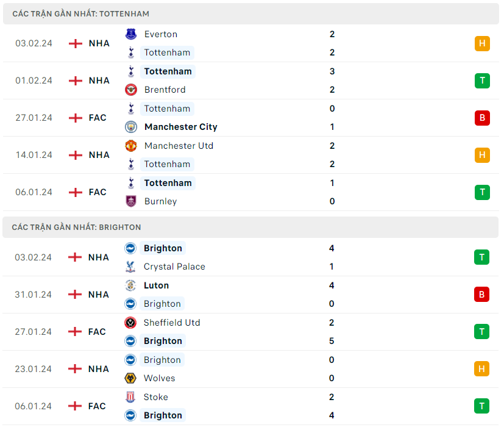
Task: Select the Brighton recent matches header
Action: point(76,227)
